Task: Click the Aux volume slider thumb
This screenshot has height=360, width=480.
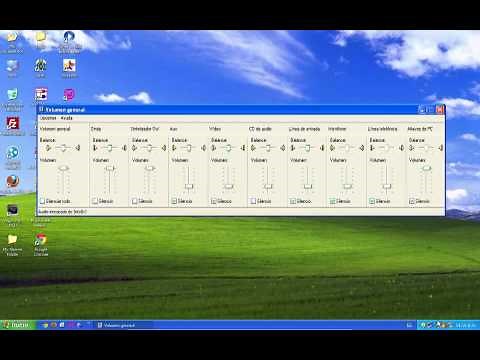Action: tap(189, 186)
